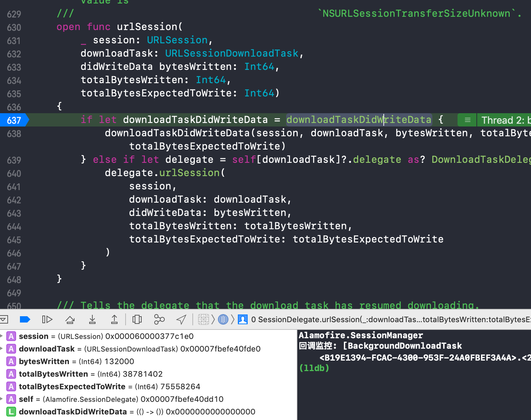Screen dimensions: 531x420
Task: Click the Step Over button
Action: coord(70,319)
